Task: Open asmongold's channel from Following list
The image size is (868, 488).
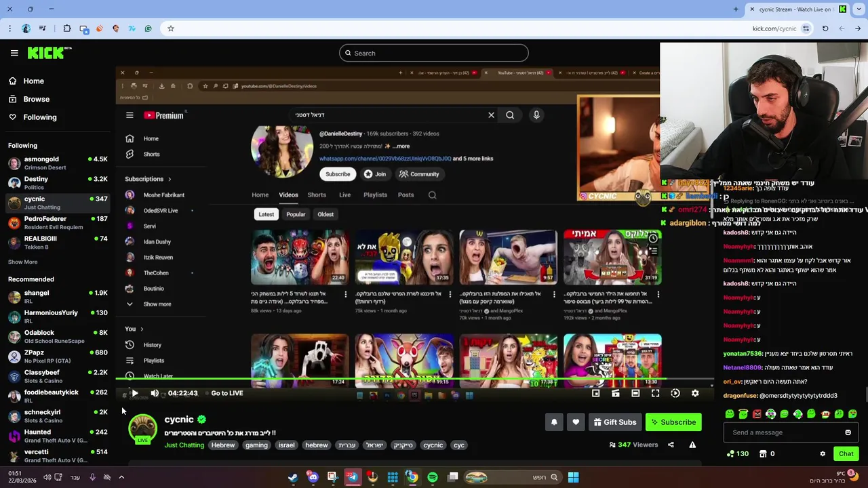Action: coord(58,163)
